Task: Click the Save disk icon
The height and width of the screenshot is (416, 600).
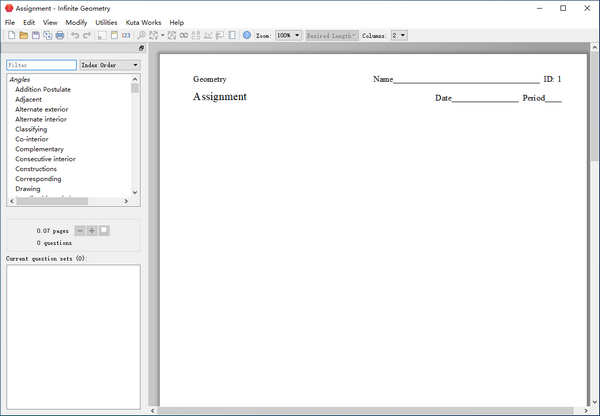Action: pos(35,35)
